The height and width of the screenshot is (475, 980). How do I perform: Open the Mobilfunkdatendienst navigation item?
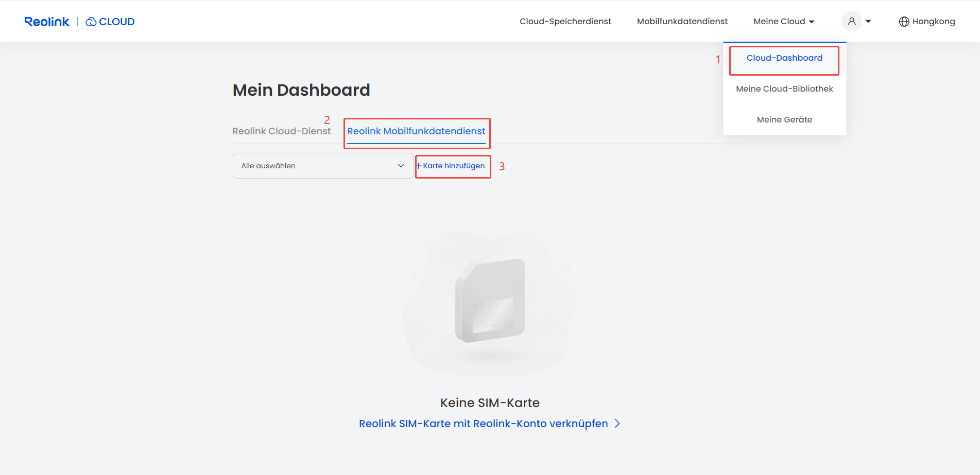[x=682, y=21]
